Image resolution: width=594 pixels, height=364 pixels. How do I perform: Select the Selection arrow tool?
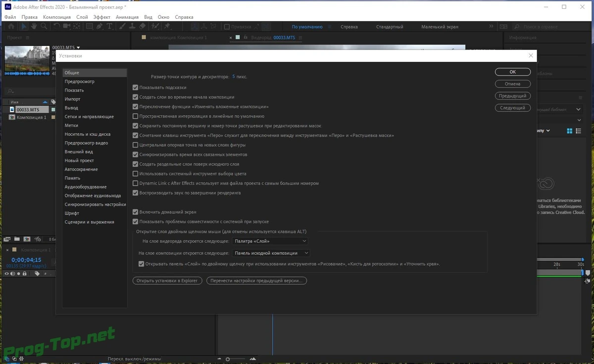coord(24,26)
